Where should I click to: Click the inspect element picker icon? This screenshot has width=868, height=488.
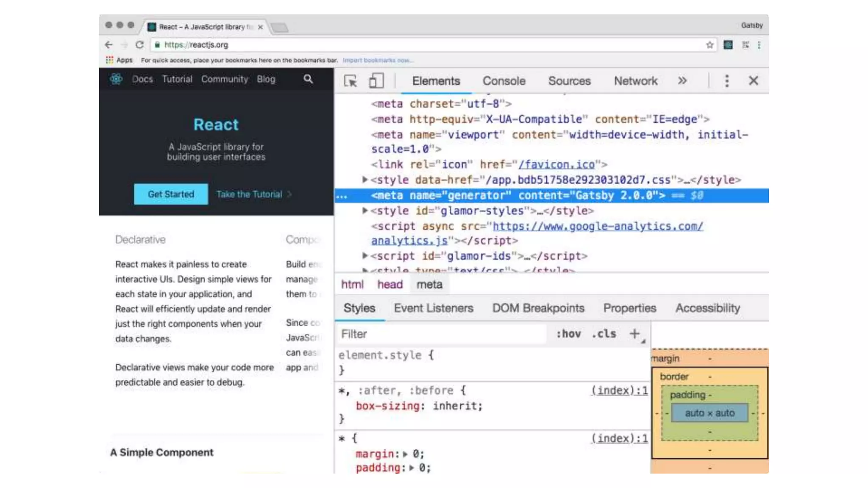(x=351, y=80)
